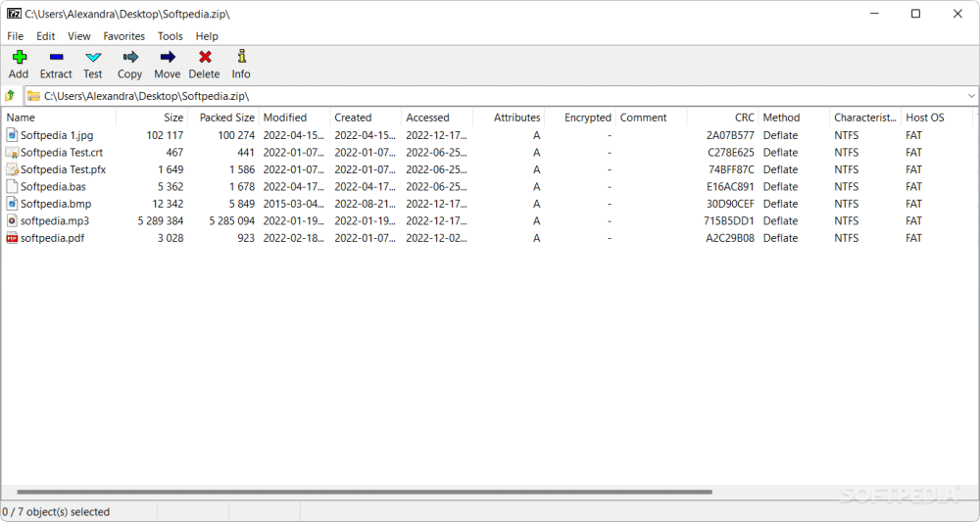Screen dimensions: 980x522
Task: Click the red Delete toolbar icon
Action: click(x=205, y=58)
